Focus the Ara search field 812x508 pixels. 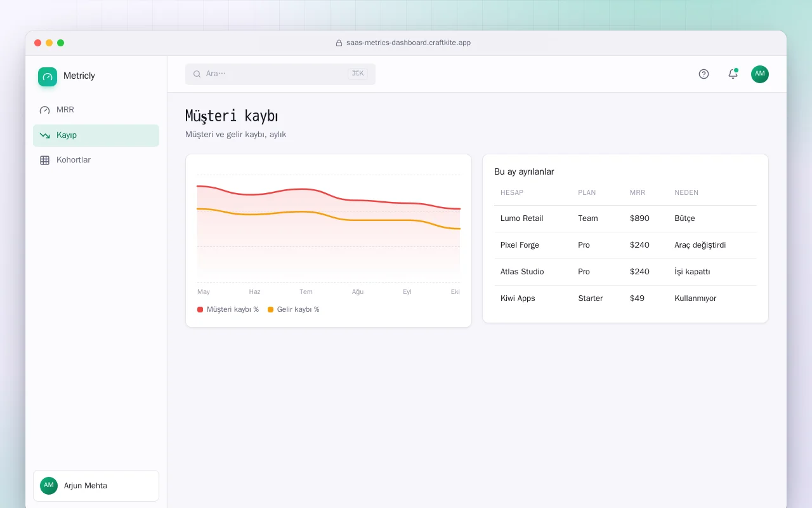click(280, 74)
